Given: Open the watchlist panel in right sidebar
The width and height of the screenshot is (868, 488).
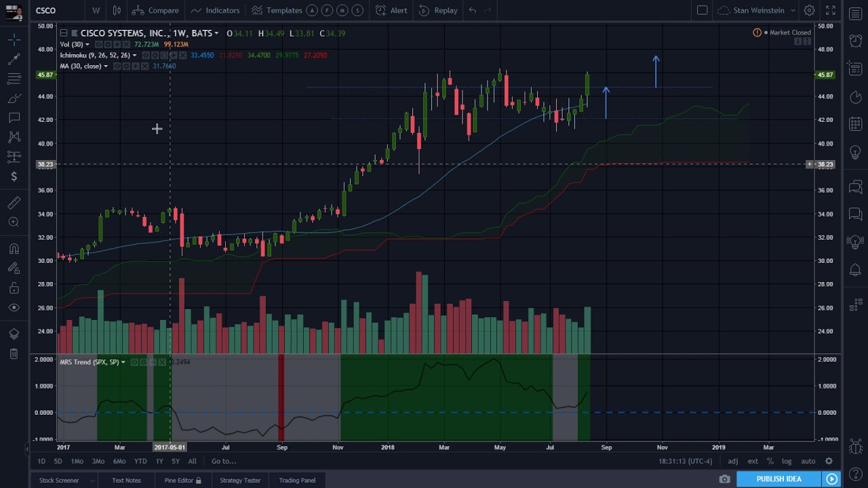Looking at the screenshot, I should coord(855,14).
